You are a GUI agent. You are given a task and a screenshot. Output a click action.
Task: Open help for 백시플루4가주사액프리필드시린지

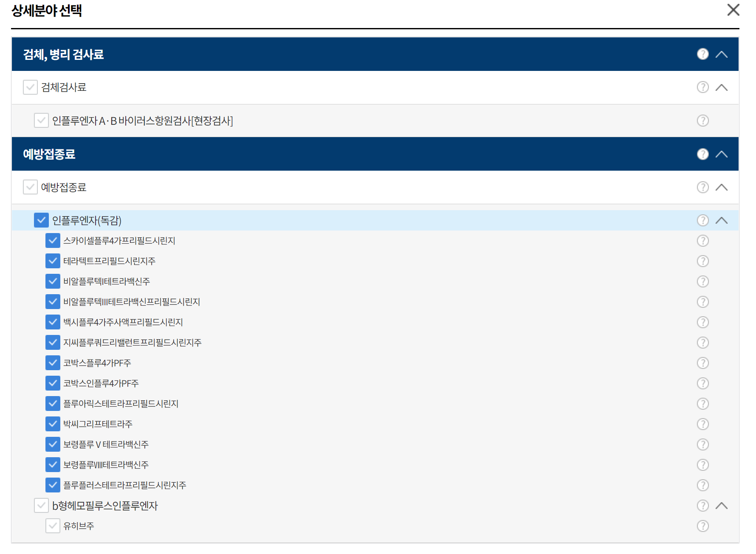pos(703,322)
